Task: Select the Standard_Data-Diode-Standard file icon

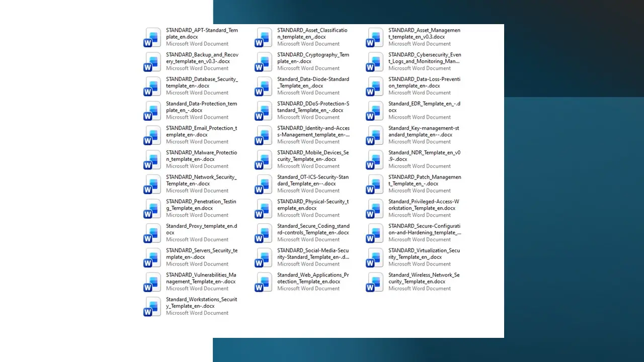Action: click(x=264, y=86)
